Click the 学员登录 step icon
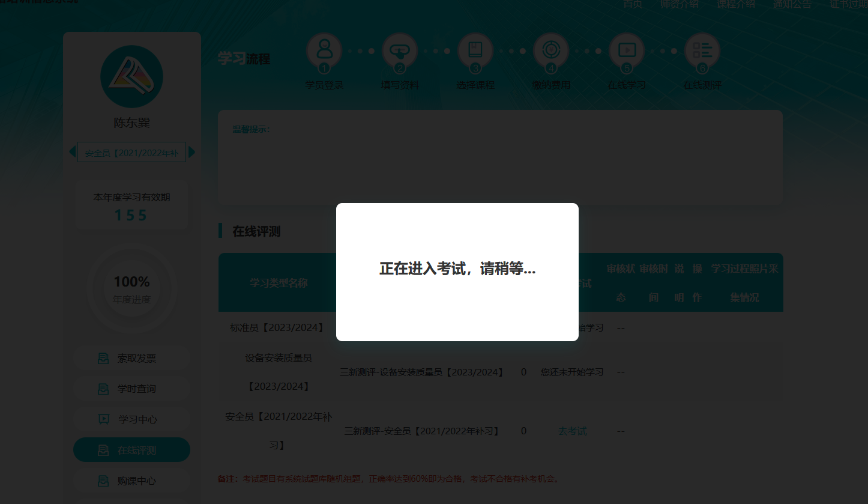 point(324,52)
